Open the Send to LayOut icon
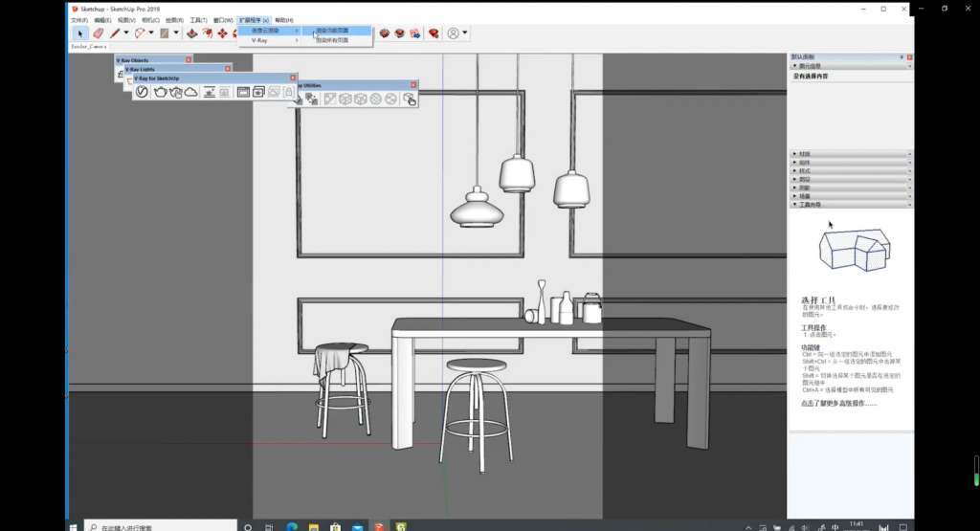This screenshot has width=980, height=531. point(415,33)
